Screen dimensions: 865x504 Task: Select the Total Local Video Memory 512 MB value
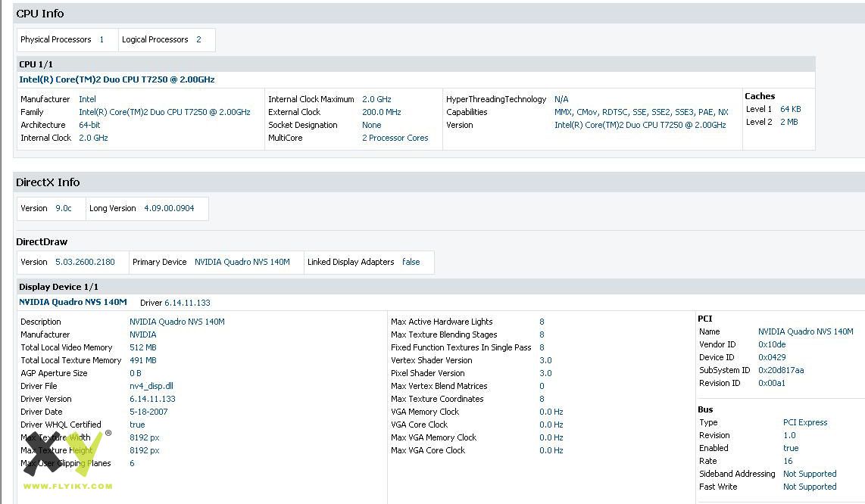143,347
